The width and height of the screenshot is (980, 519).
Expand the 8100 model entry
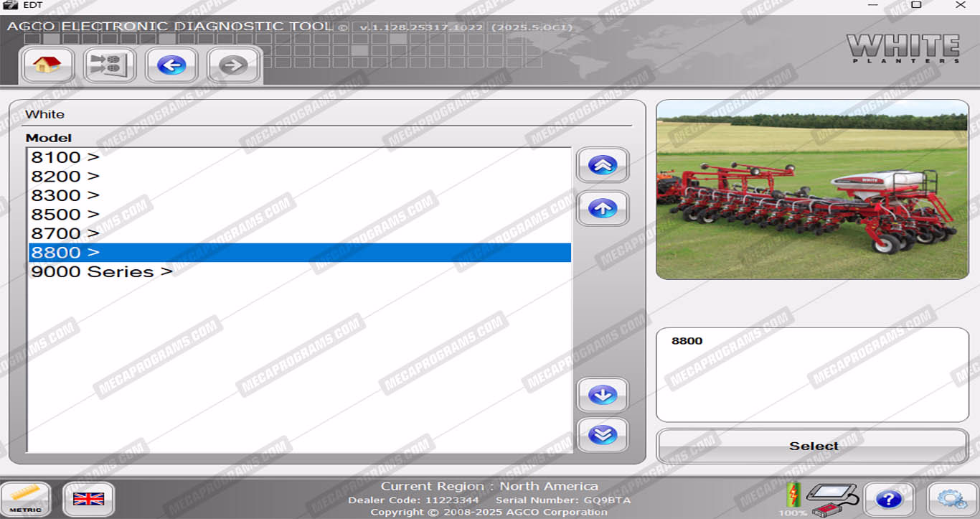pyautogui.click(x=65, y=157)
